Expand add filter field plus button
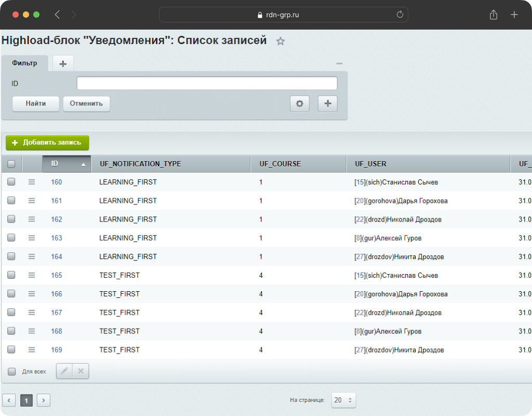The height and width of the screenshot is (416, 532). pyautogui.click(x=327, y=103)
